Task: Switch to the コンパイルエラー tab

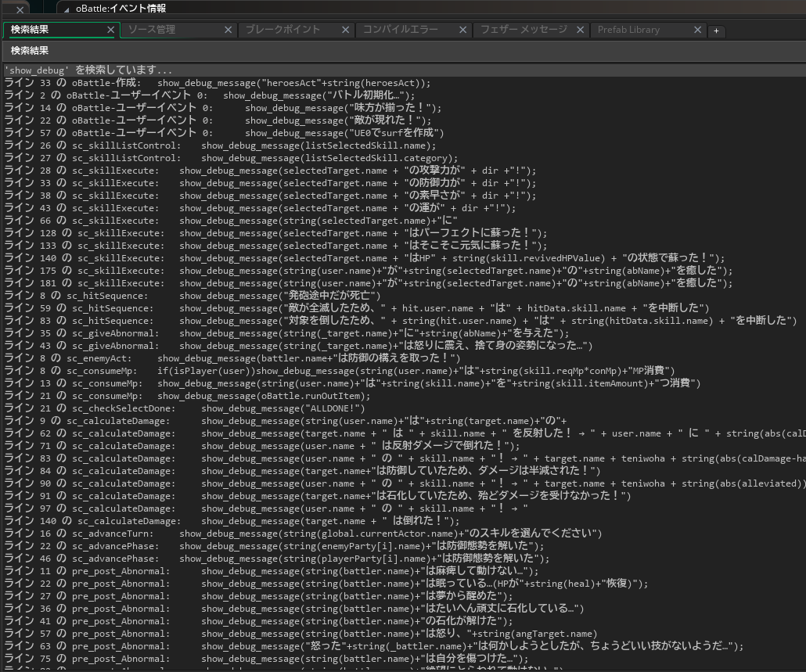Action: point(400,30)
